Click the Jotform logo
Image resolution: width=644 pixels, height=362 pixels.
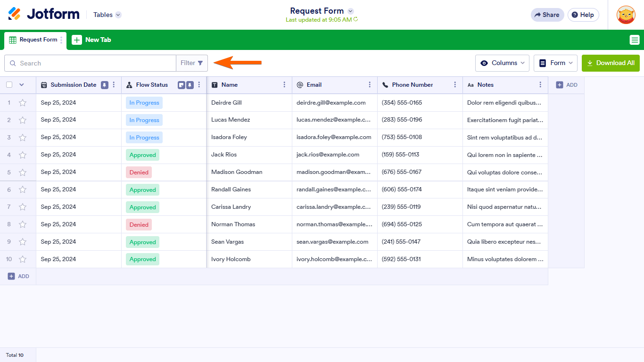(x=44, y=14)
